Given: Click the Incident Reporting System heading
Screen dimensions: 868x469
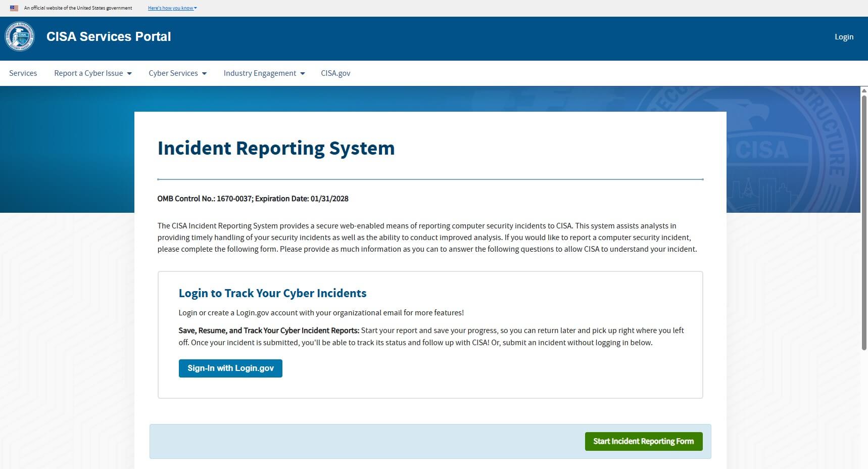Looking at the screenshot, I should pyautogui.click(x=276, y=148).
